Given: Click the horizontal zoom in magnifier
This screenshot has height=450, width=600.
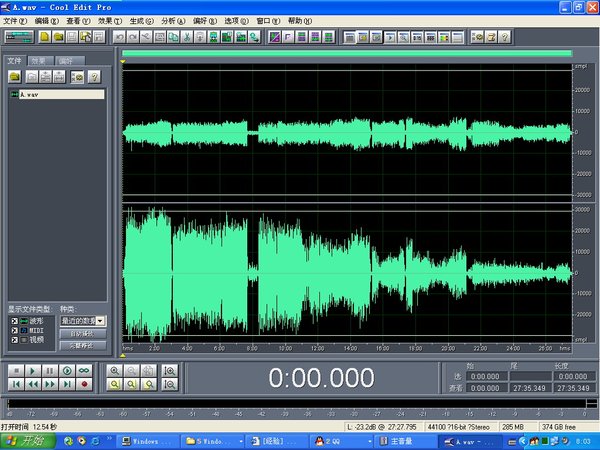Looking at the screenshot, I should 115,370.
